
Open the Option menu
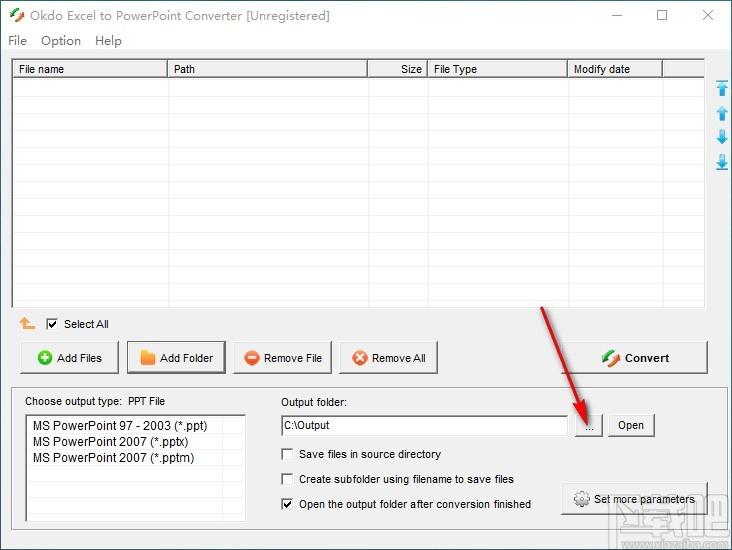[61, 41]
